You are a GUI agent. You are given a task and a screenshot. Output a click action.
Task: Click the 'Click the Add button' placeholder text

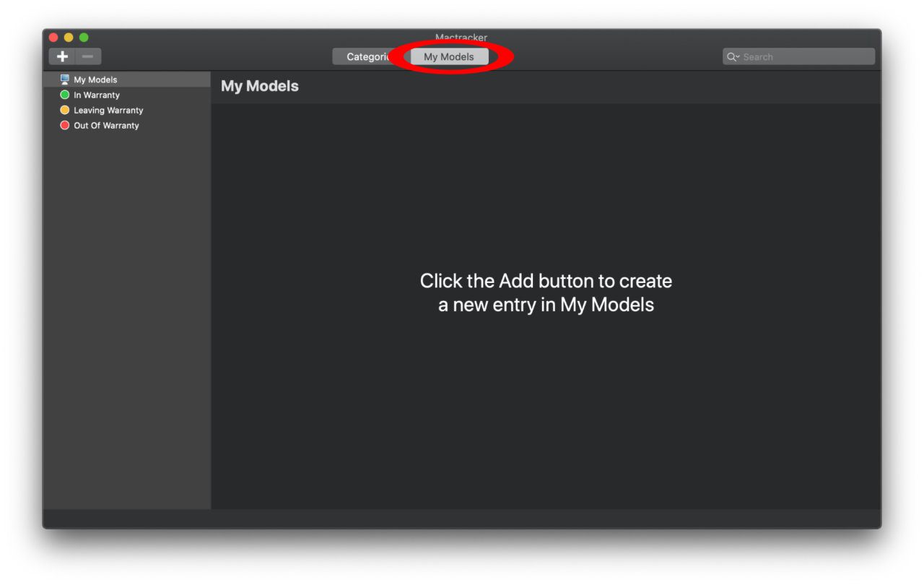click(546, 292)
